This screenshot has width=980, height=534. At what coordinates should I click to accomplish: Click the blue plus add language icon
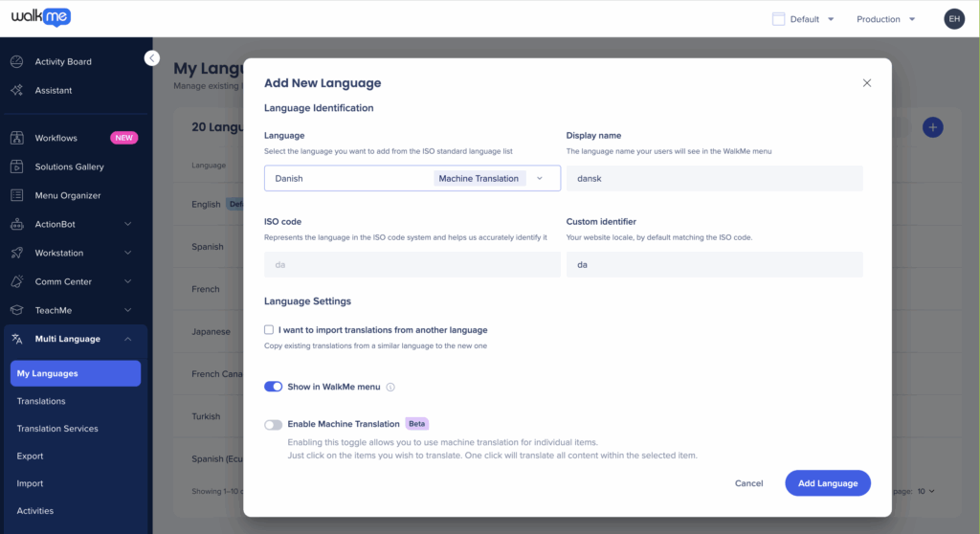point(933,127)
